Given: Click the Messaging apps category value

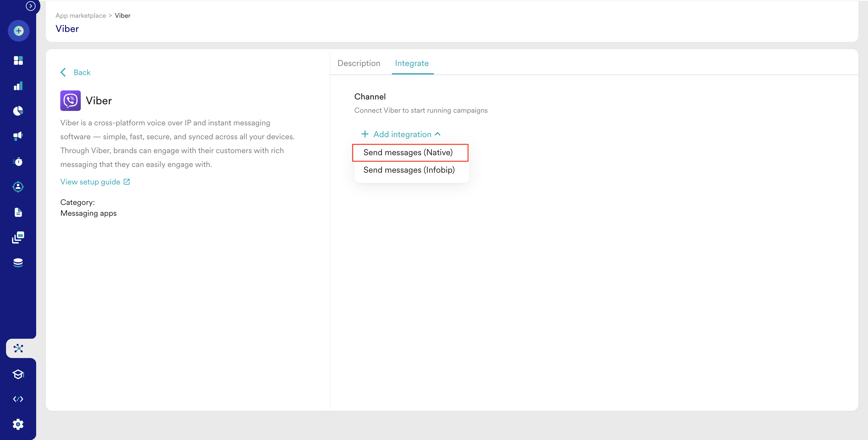Looking at the screenshot, I should 88,213.
